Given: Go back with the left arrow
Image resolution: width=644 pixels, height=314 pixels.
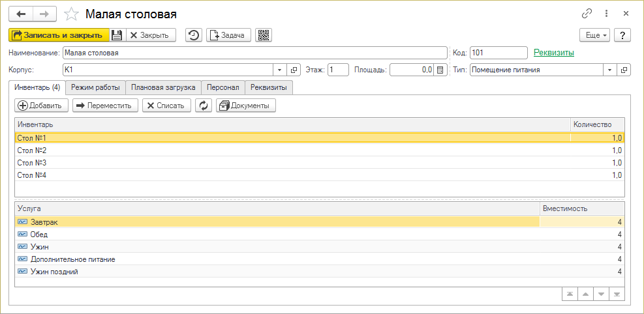Looking at the screenshot, I should coord(20,14).
